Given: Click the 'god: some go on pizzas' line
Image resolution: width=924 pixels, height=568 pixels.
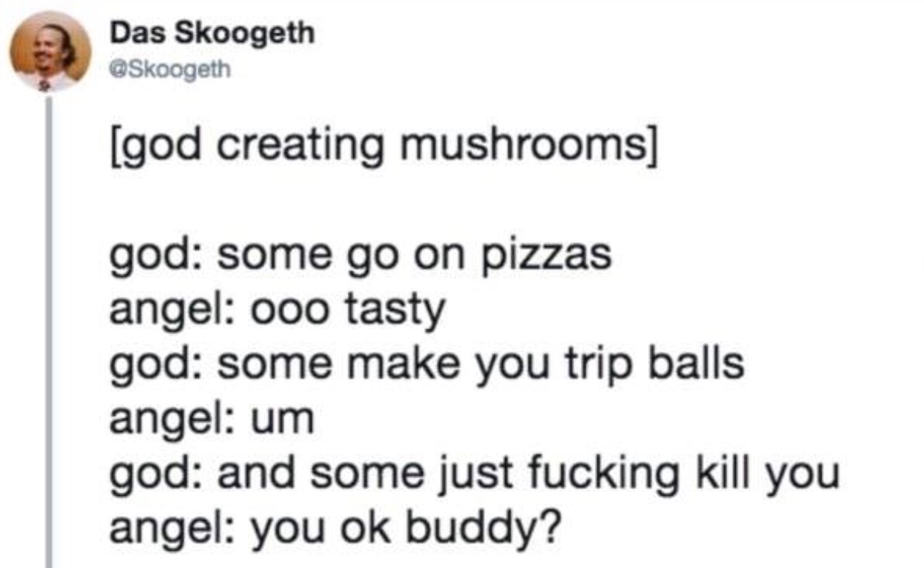Looking at the screenshot, I should pyautogui.click(x=361, y=256).
